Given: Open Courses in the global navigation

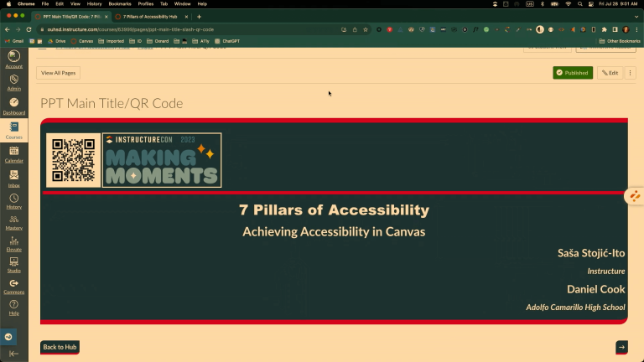Looking at the screenshot, I should click(14, 131).
